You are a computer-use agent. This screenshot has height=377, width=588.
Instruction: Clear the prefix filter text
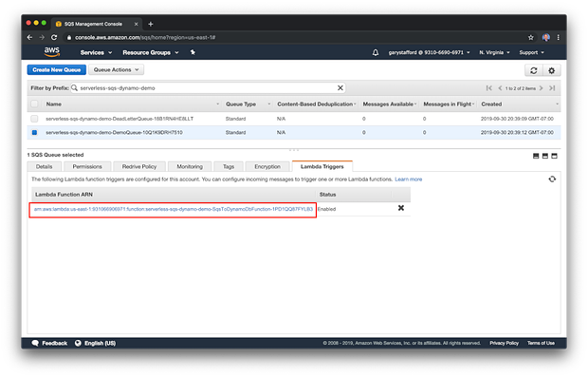click(x=340, y=88)
